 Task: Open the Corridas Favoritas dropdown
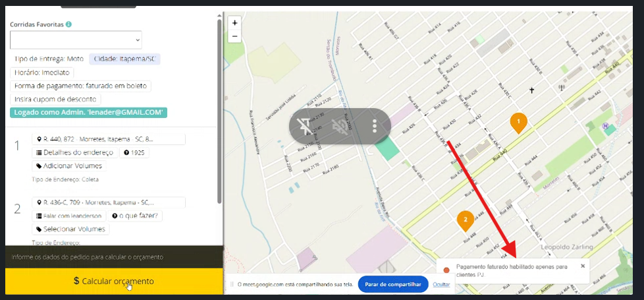[76, 40]
